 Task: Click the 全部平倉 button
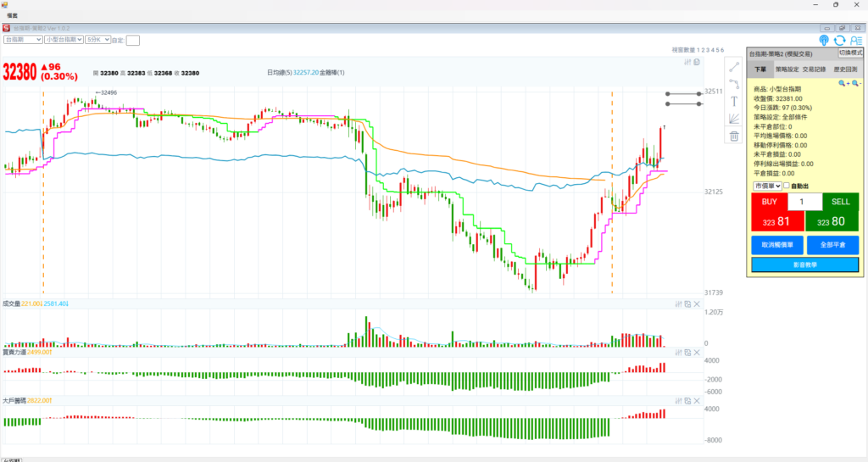tap(832, 245)
